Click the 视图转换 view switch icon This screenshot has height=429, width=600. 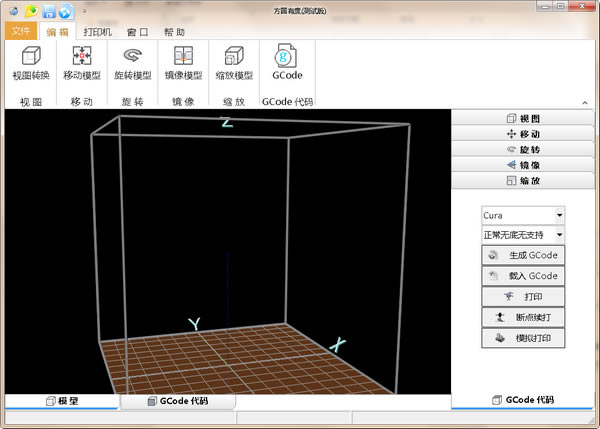click(30, 63)
